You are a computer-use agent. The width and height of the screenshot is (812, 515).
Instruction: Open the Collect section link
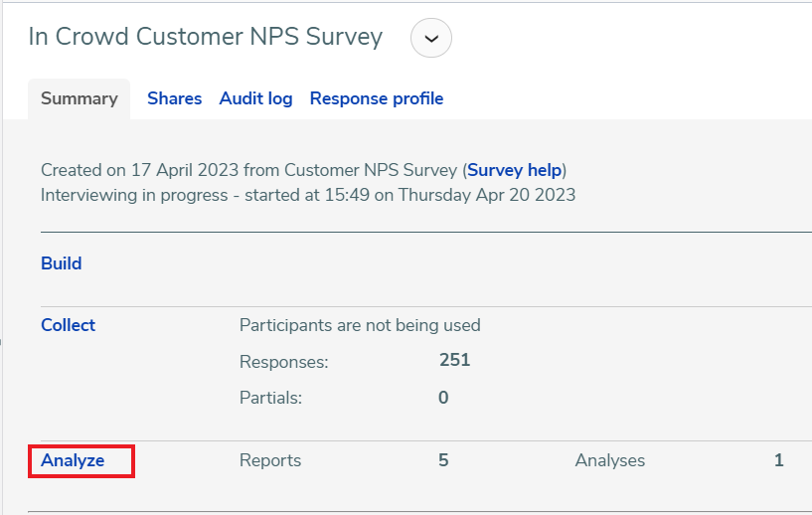click(68, 325)
